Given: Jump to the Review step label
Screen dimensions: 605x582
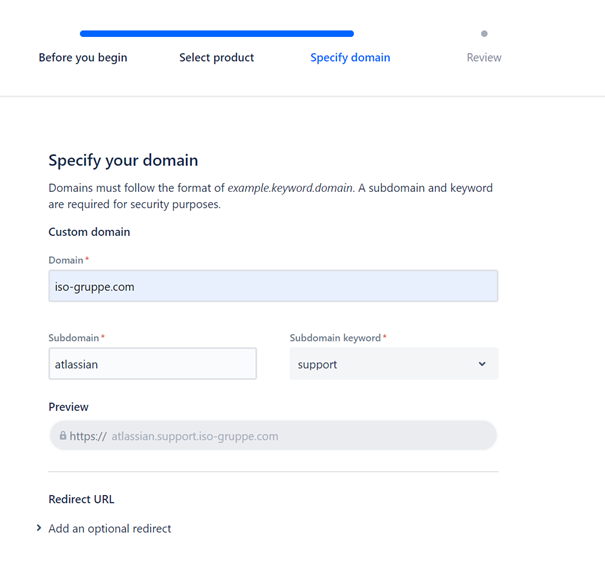Looking at the screenshot, I should 484,58.
